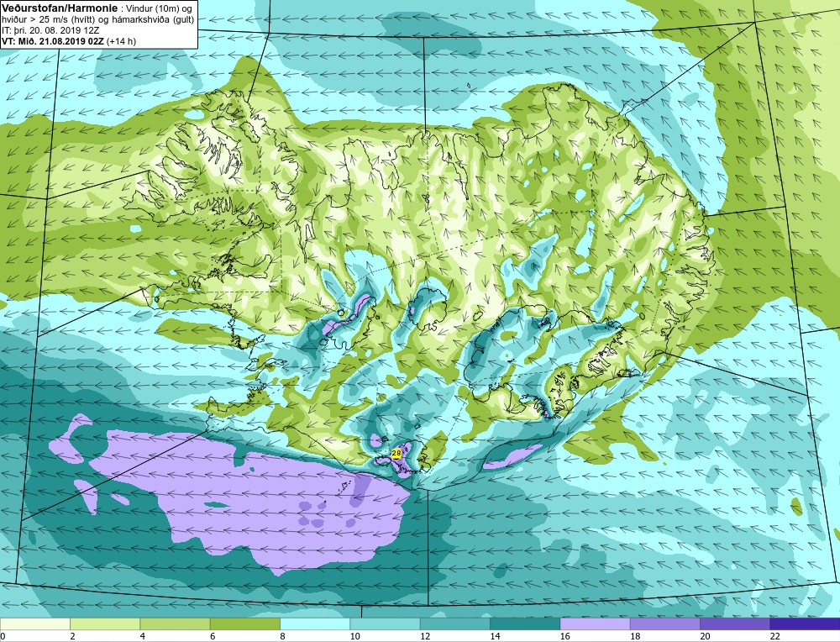Click the legend scale label '4'
The image size is (840, 642).
[143, 636]
